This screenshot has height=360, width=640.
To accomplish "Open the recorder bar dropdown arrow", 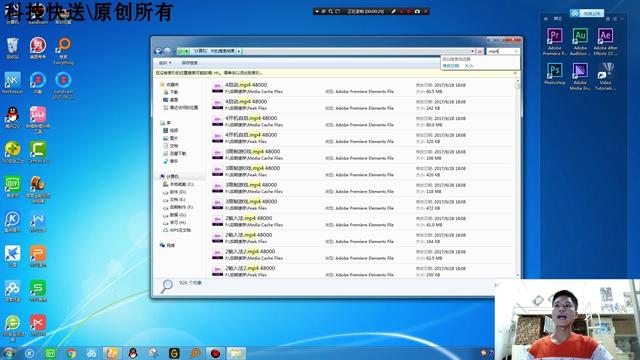I will tap(317, 11).
